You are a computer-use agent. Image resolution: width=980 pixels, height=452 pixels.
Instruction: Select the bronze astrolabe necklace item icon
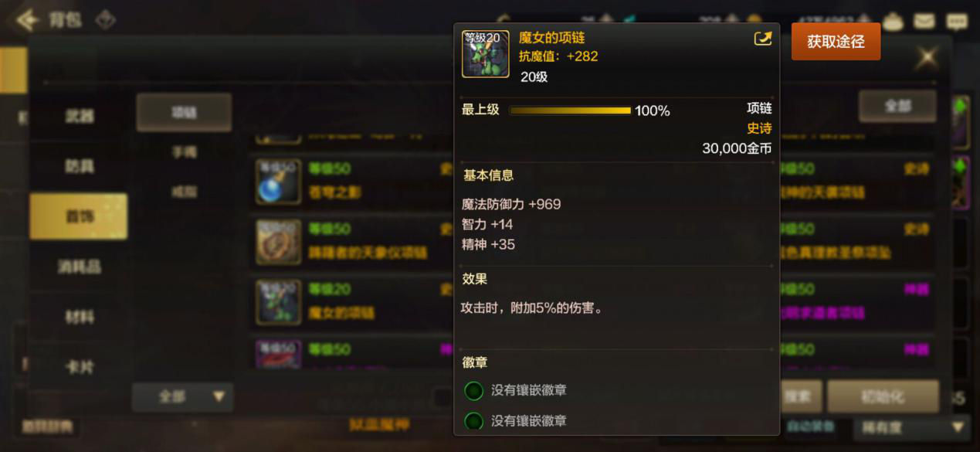click(x=279, y=242)
